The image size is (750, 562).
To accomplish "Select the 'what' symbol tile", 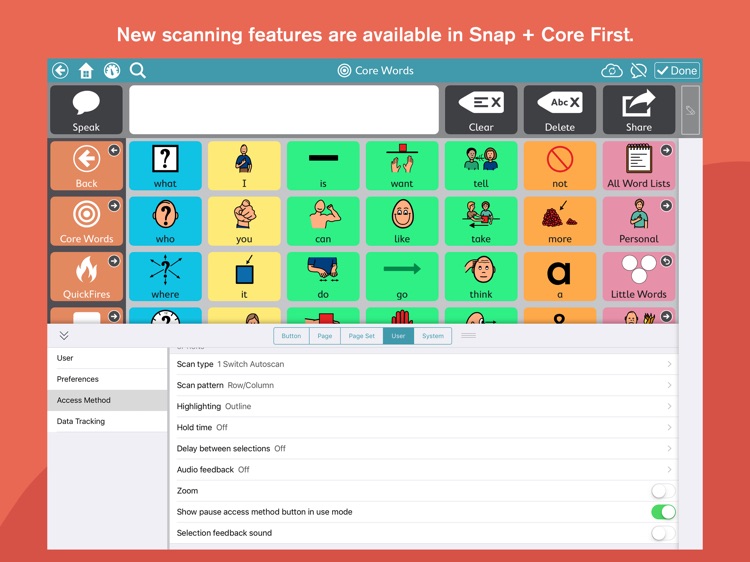I will click(165, 166).
